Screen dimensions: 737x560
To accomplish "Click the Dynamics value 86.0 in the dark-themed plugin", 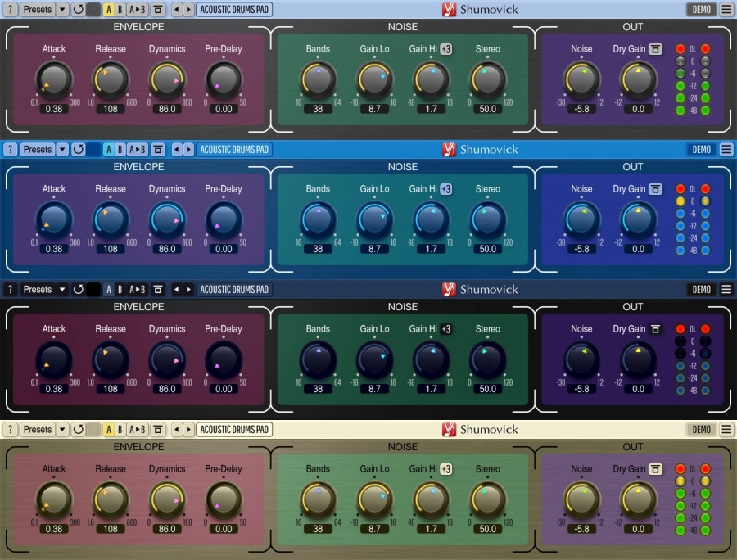I will point(167,389).
